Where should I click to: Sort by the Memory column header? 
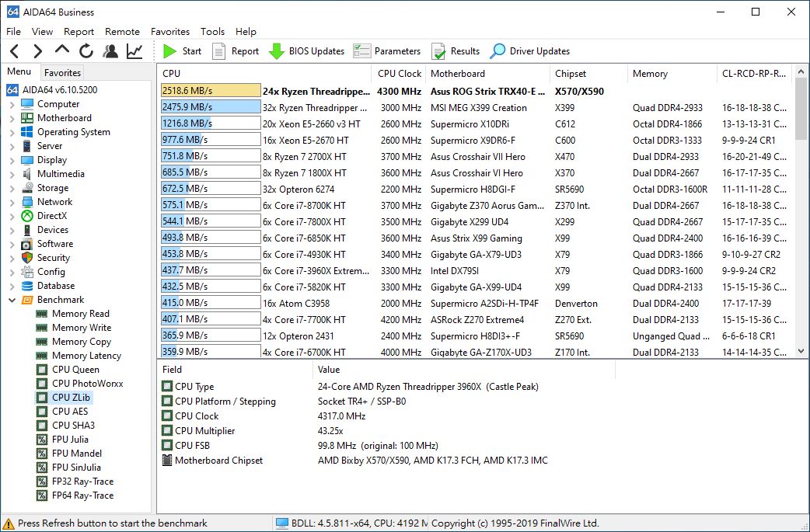pos(672,73)
